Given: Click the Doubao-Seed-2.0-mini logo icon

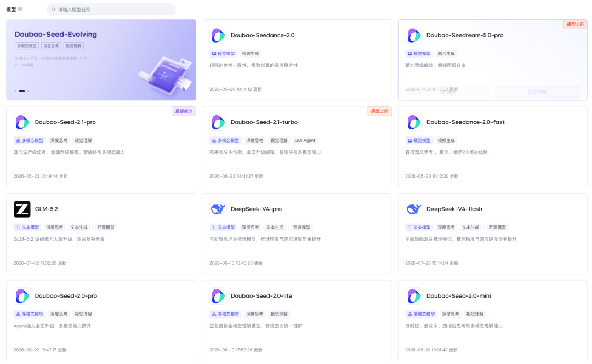Looking at the screenshot, I should click(414, 296).
